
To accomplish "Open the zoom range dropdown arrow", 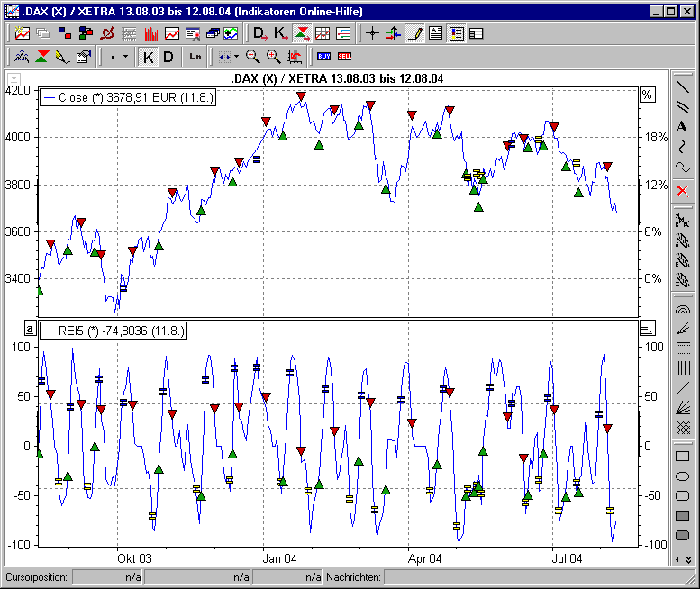I will pos(235,57).
